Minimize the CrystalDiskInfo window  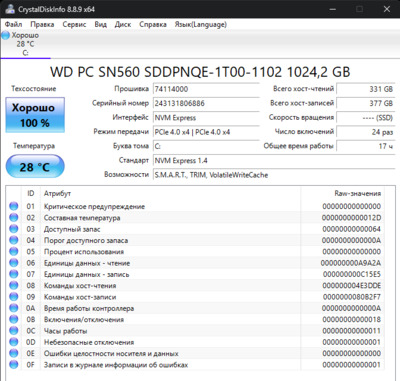[332, 9]
